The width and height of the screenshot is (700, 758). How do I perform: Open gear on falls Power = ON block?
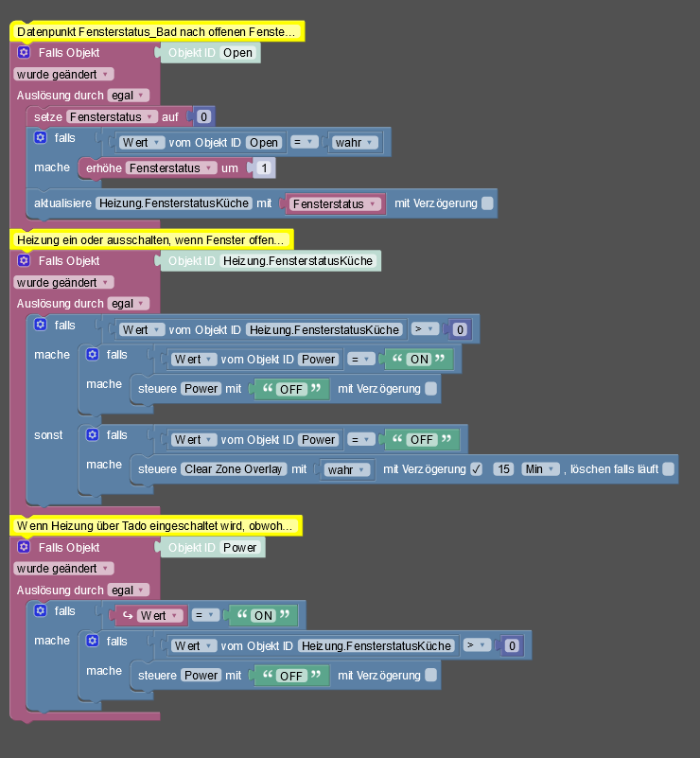(93, 354)
